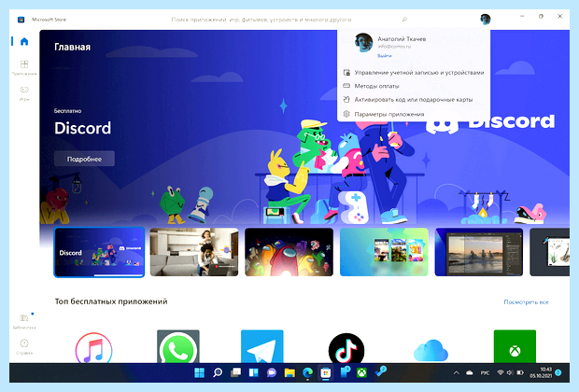This screenshot has width=579, height=392.
Task: Click the Discord title in the hero banner
Action: [82, 128]
